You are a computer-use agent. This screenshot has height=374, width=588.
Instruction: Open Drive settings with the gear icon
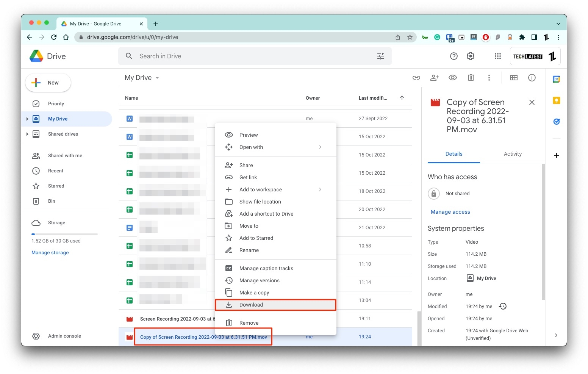(470, 56)
